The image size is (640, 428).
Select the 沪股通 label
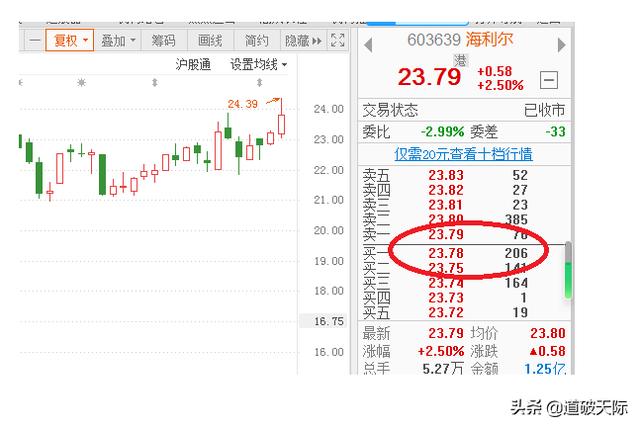193,64
